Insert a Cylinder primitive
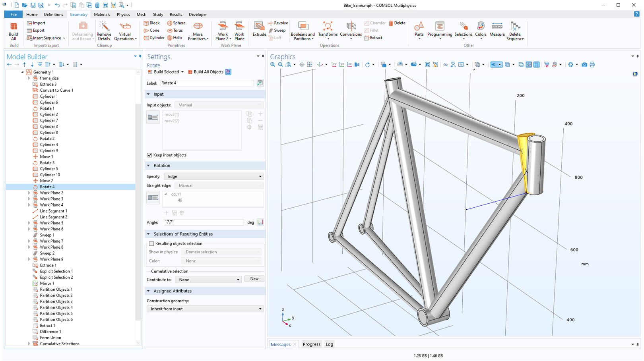This screenshot has height=361, width=644. coord(154,38)
